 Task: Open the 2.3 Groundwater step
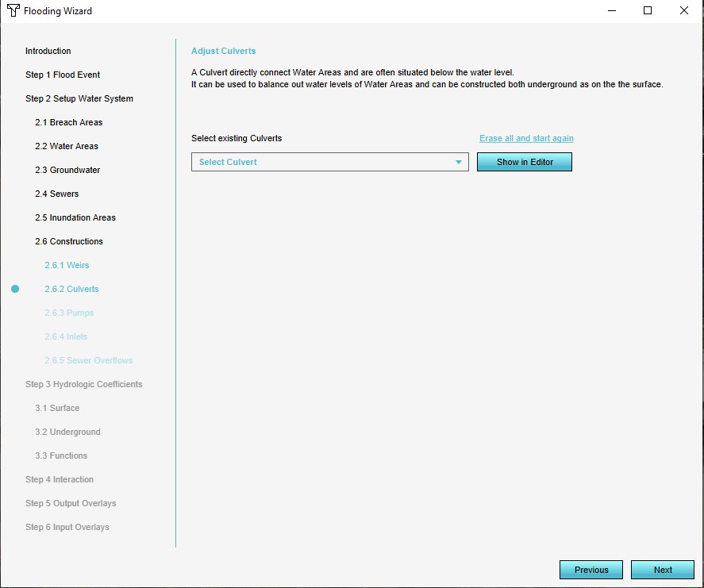67,170
